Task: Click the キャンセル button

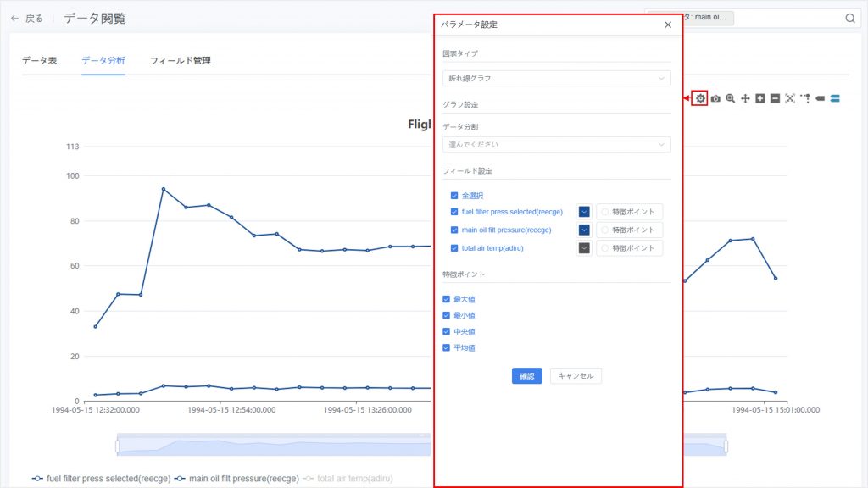Action: pos(576,376)
